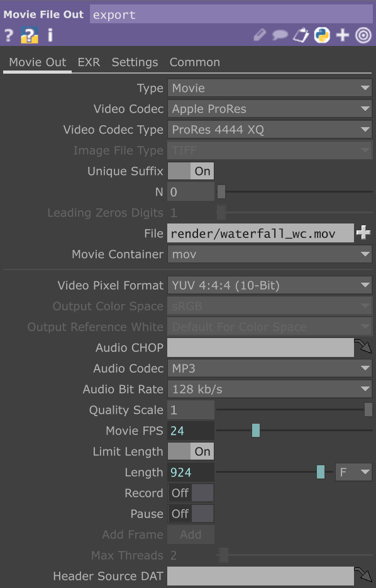Open Audio Bit Rate dropdown 128 kb/s

coord(270,389)
